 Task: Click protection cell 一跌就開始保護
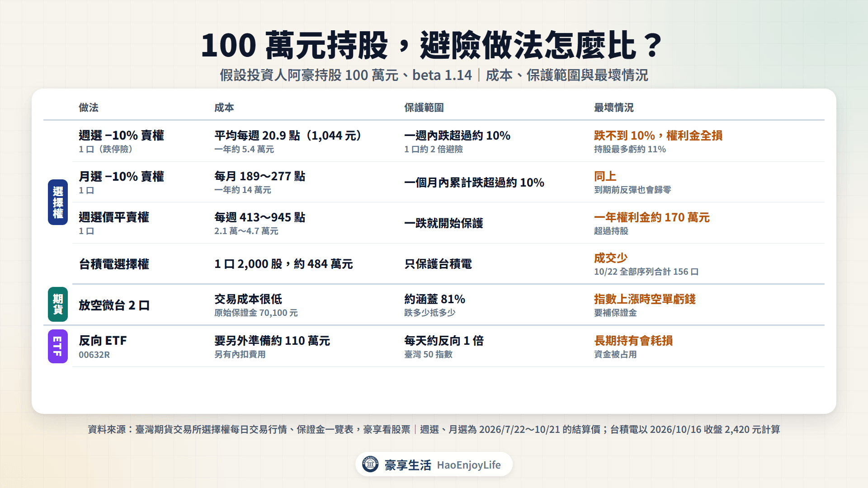pos(443,223)
